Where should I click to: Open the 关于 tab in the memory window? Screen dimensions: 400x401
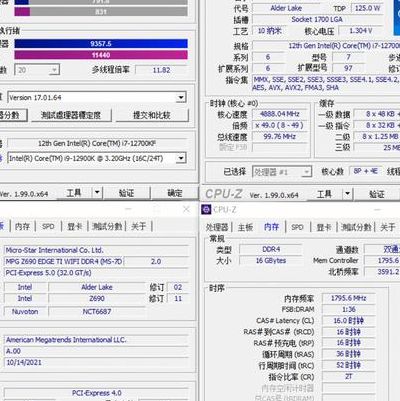[388, 227]
